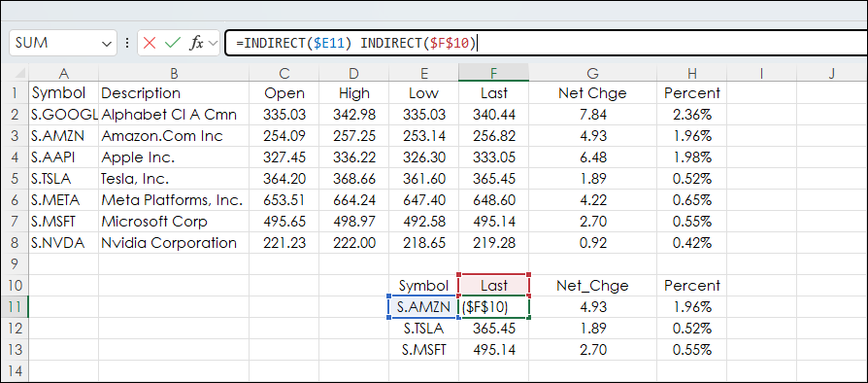This screenshot has width=868, height=383.
Task: Click the Low value 253.14
Action: (x=423, y=136)
